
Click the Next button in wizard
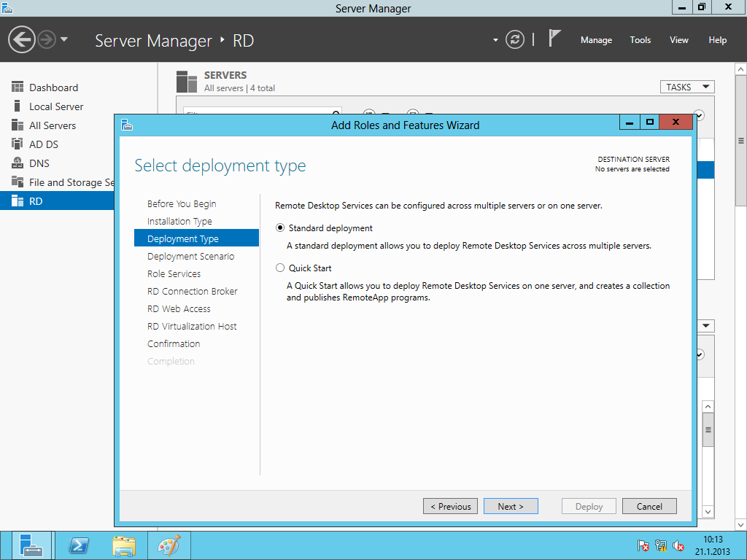(511, 506)
